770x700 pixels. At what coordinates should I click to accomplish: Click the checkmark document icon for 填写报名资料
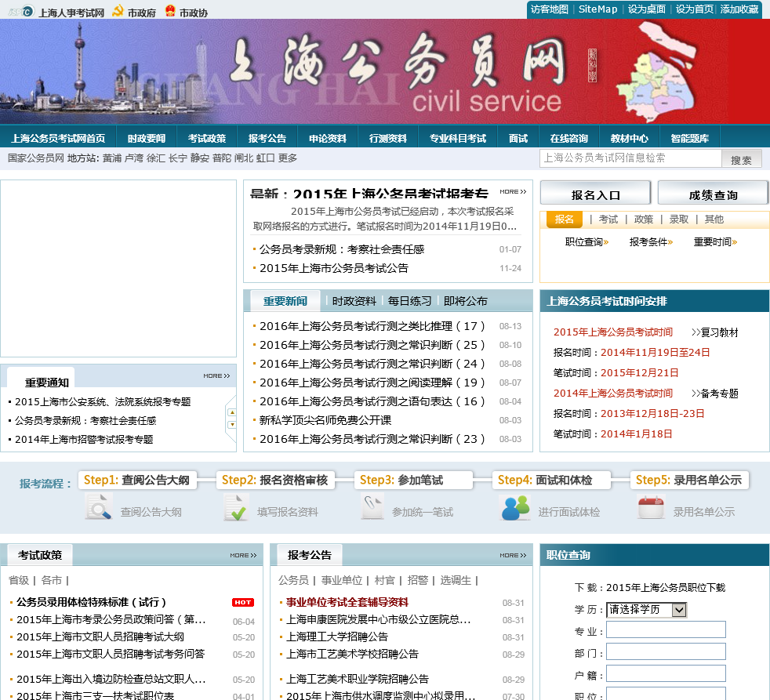236,507
